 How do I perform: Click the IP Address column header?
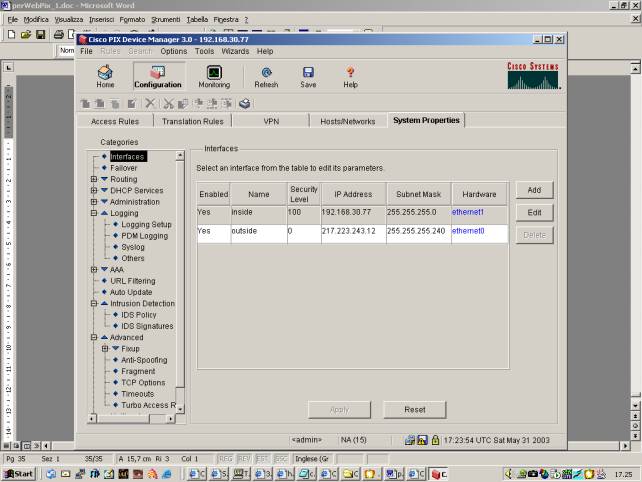(353, 194)
